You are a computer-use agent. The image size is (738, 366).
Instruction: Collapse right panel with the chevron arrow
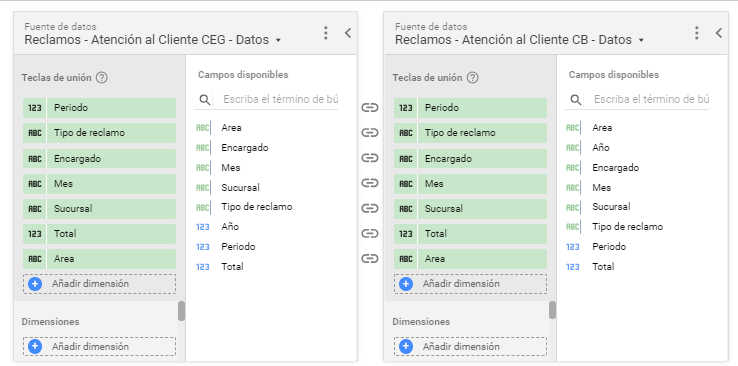[x=719, y=33]
